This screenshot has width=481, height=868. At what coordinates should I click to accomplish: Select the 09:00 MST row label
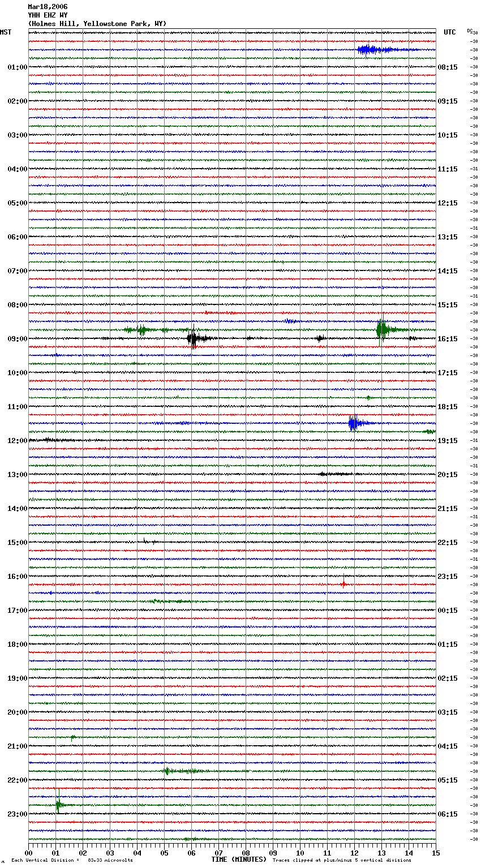(x=17, y=339)
